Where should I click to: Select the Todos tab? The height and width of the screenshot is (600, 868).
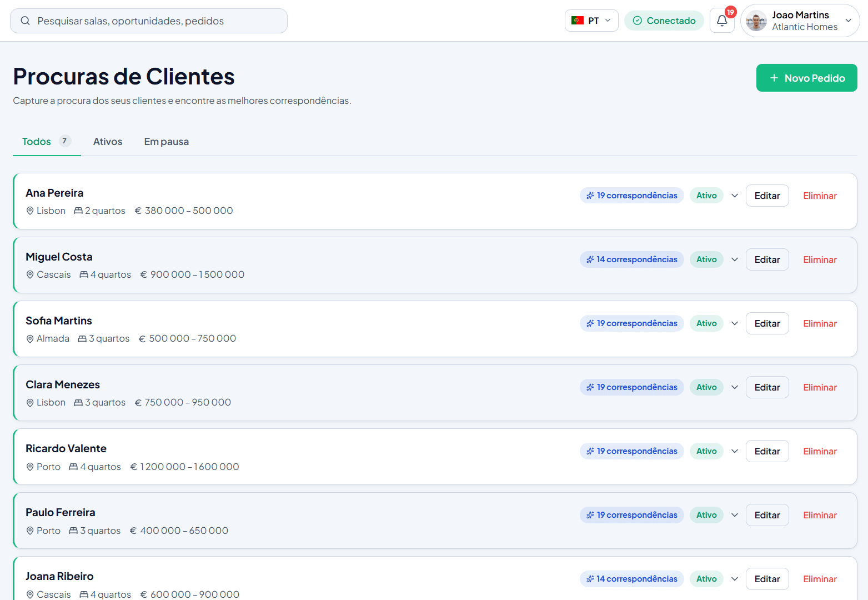tap(47, 142)
